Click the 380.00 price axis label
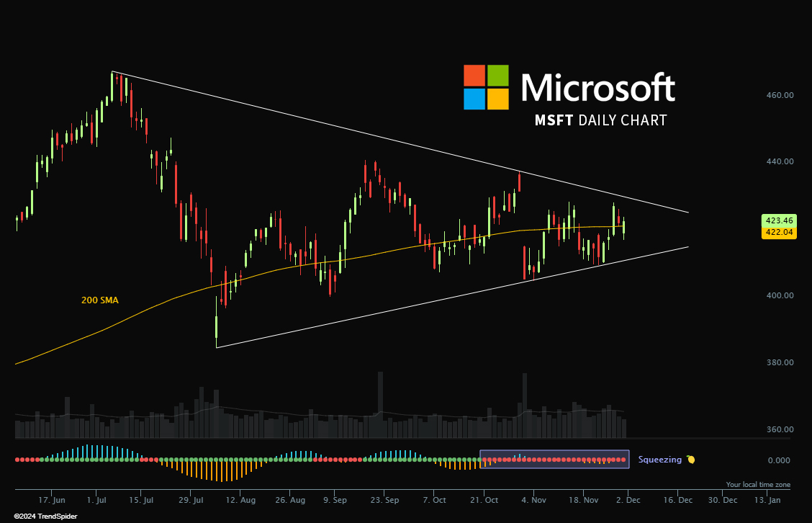The height and width of the screenshot is (523, 812). [780, 362]
